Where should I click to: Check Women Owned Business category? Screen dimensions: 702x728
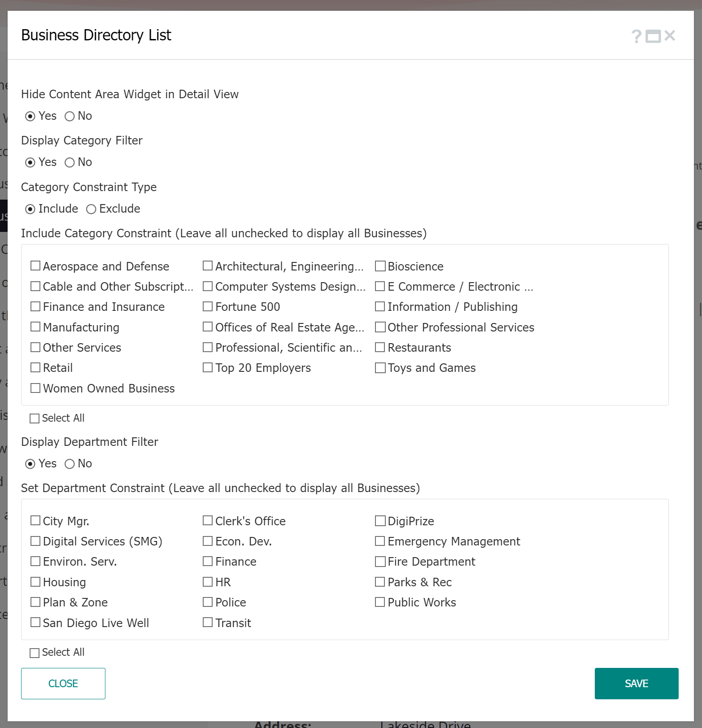click(35, 388)
